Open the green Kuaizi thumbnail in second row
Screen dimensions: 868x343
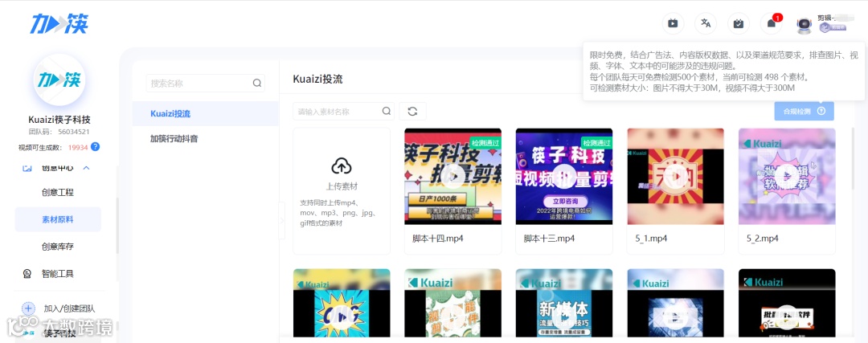click(x=452, y=302)
